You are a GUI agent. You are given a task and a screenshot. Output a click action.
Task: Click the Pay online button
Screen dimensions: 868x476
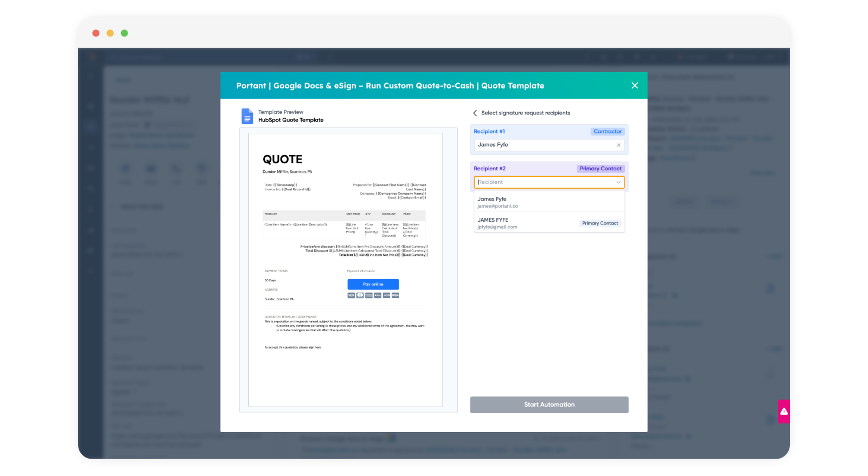[x=373, y=284]
